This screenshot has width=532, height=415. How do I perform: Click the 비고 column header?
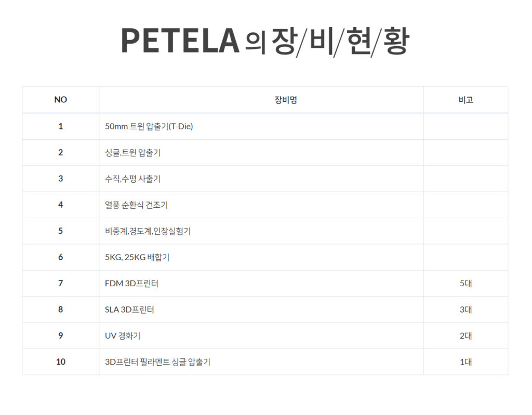465,100
